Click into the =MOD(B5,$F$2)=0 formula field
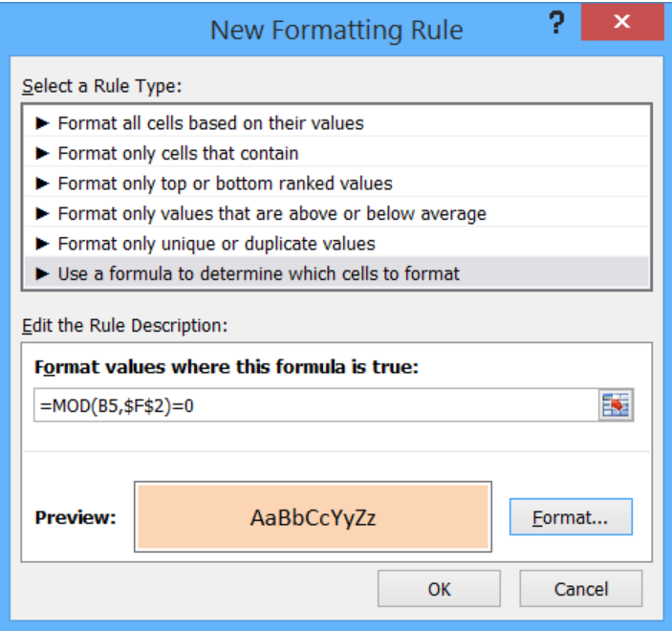The image size is (672, 631). 316,405
